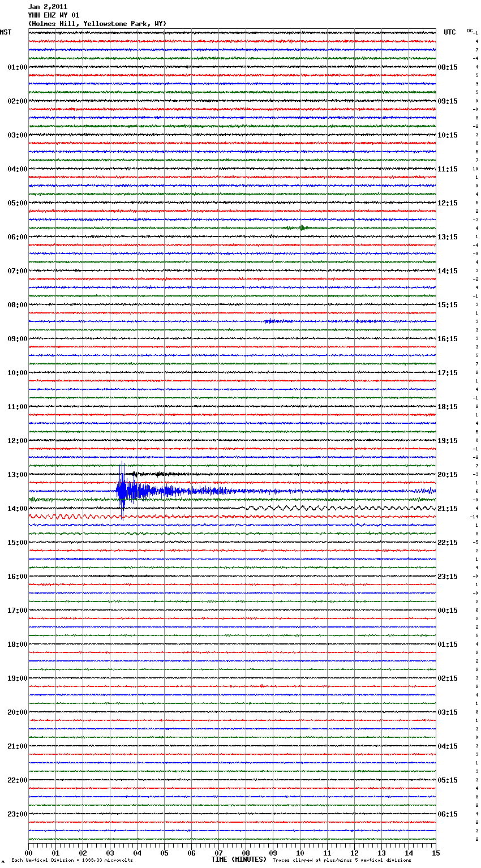The image size is (481, 868).
Task: Click minute tick label '10' on time axis
Action: 300,853
